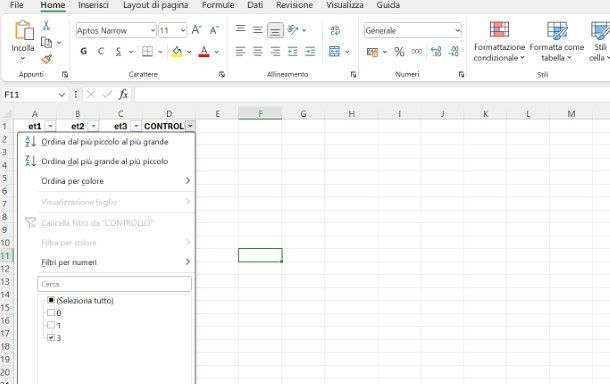The image size is (610, 384).
Task: Expand the Name Box dropdown arrow
Action: tap(61, 95)
